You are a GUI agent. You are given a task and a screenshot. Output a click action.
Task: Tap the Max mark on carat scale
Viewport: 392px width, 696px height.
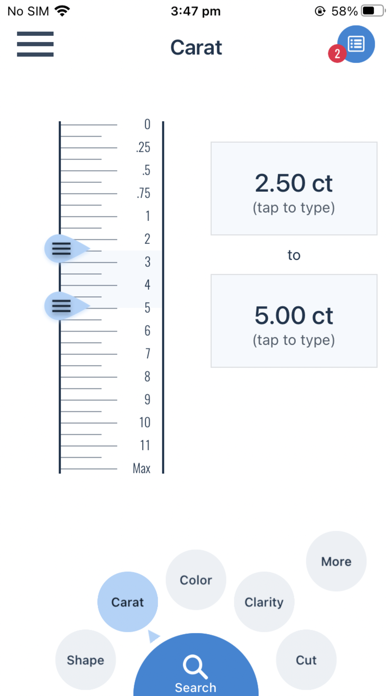pos(142,468)
